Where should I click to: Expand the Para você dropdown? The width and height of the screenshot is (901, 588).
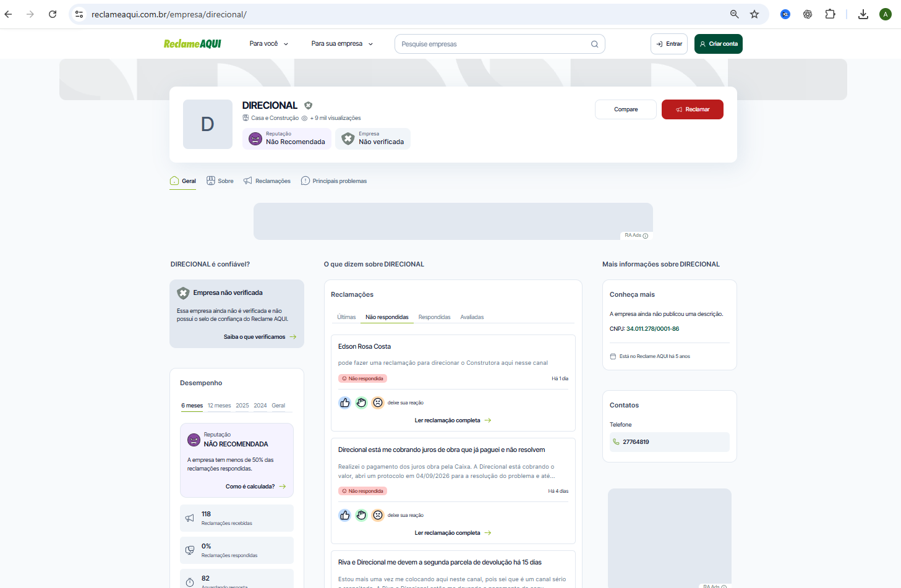click(x=269, y=44)
